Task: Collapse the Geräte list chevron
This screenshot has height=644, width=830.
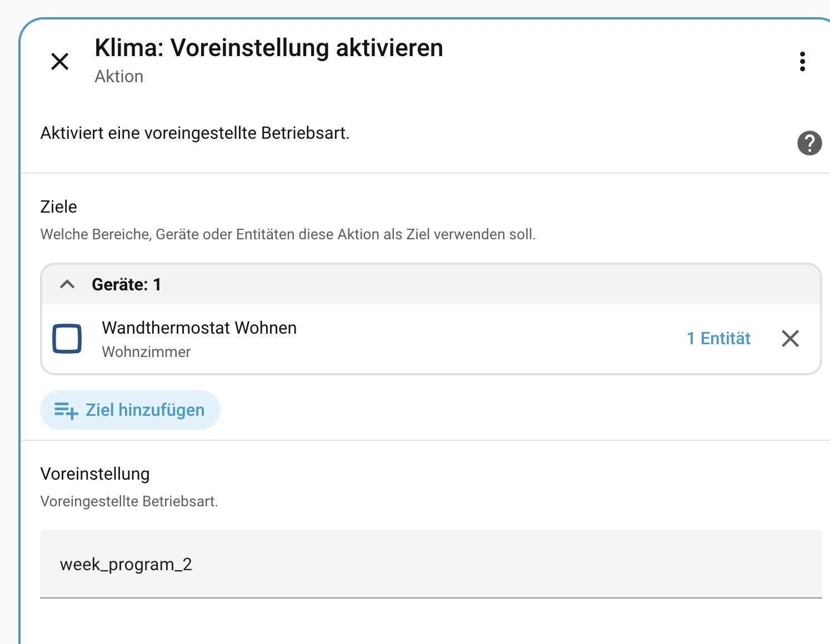Action: pyautogui.click(x=67, y=285)
